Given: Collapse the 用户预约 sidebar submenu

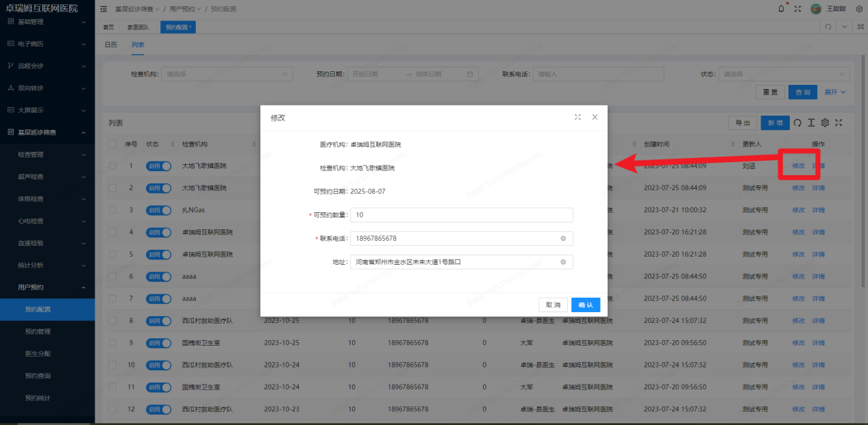Looking at the screenshot, I should pyautogui.click(x=83, y=287).
